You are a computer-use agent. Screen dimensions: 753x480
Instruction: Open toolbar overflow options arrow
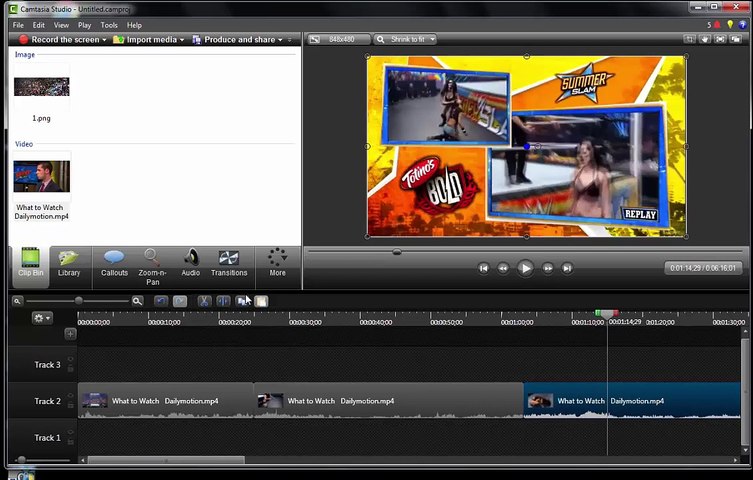(x=290, y=40)
